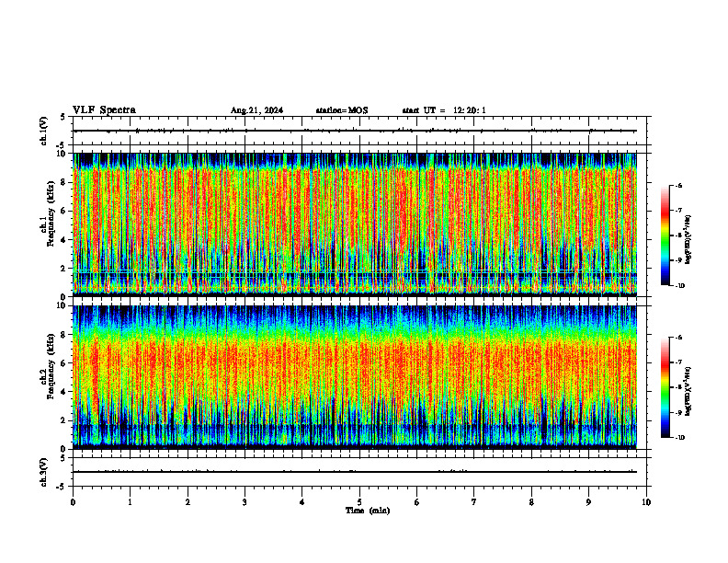This screenshot has width=728, height=563.
Task: Click inside the ch.2 spectrogram panel
Action: click(355, 377)
